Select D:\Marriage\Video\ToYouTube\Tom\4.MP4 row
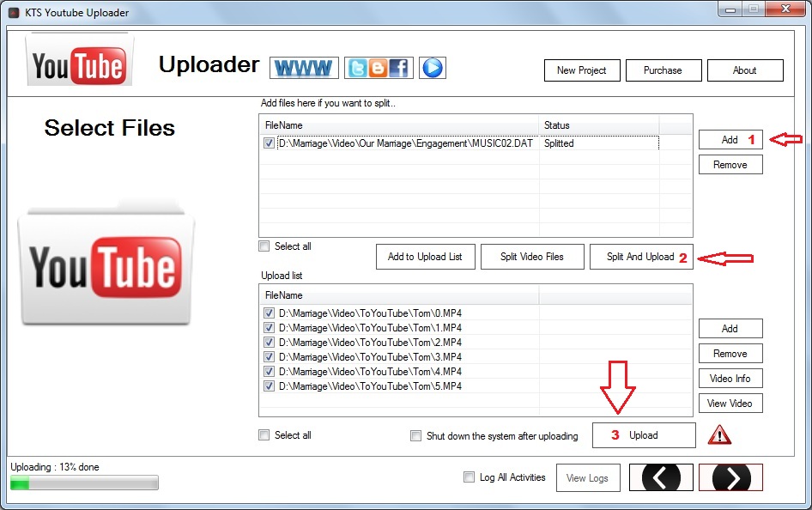The height and width of the screenshot is (510, 812). tap(370, 371)
